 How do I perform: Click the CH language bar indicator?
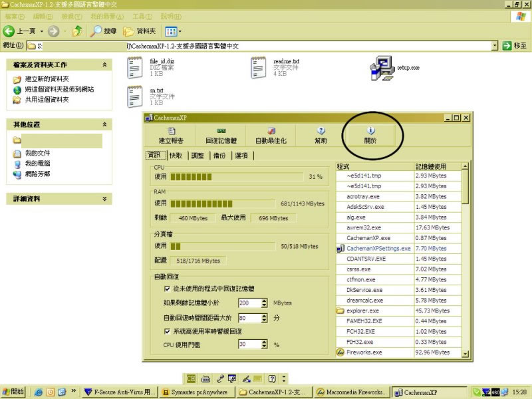(x=191, y=378)
